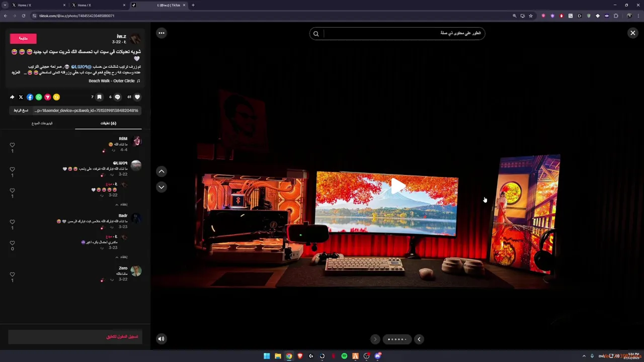The width and height of the screenshot is (644, 362).
Task: Like Zero's comment
Action: (12, 275)
